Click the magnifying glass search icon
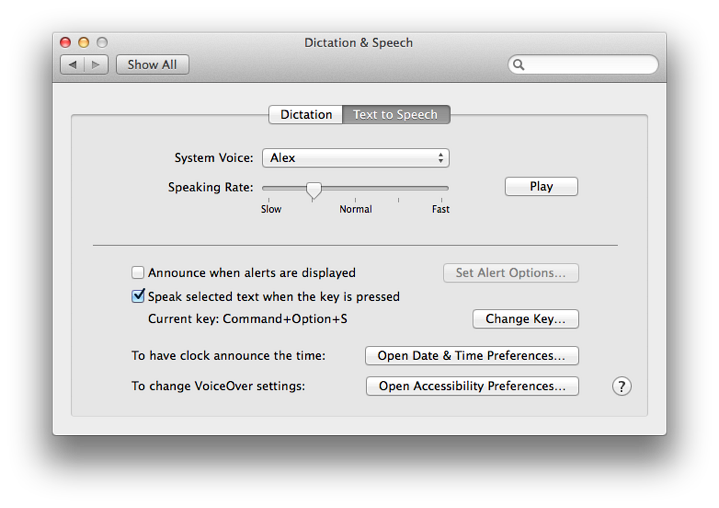 coord(519,65)
